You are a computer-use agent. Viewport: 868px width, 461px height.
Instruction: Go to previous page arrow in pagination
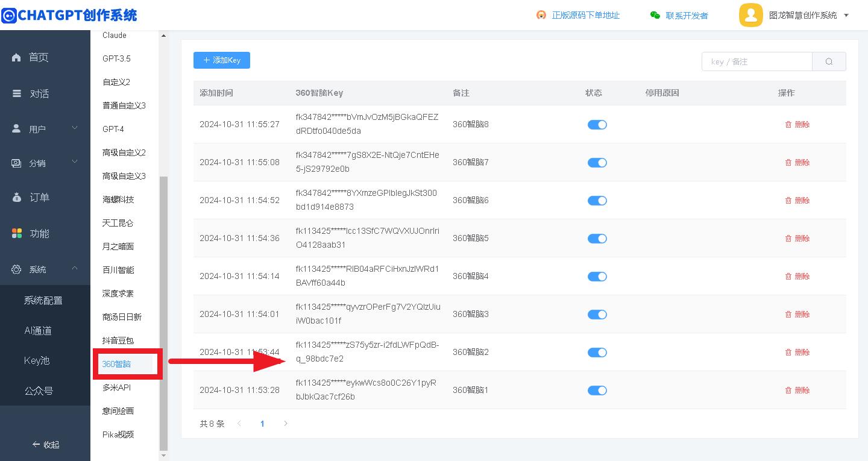click(239, 424)
